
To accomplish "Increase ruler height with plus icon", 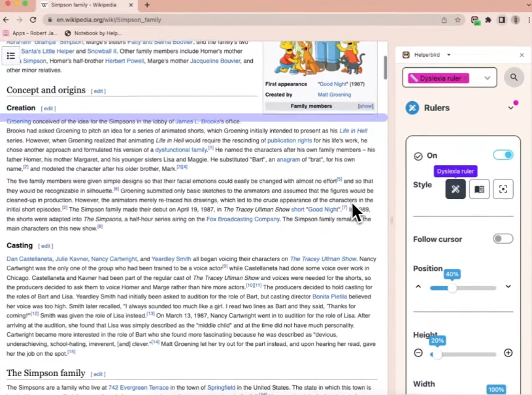I will tap(508, 353).
